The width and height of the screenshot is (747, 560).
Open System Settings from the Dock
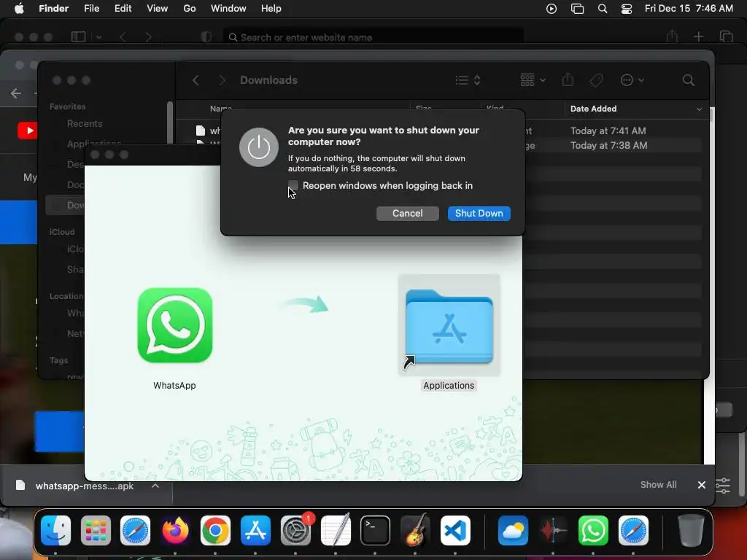pyautogui.click(x=295, y=530)
